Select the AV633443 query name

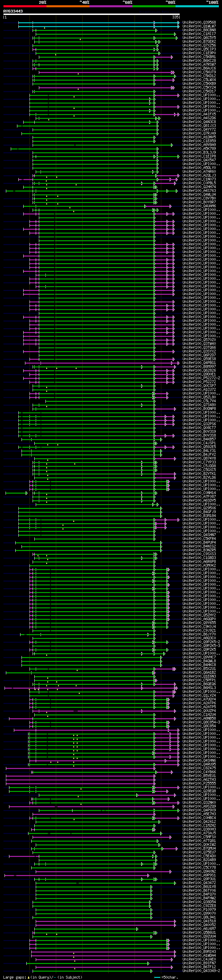click(13, 11)
